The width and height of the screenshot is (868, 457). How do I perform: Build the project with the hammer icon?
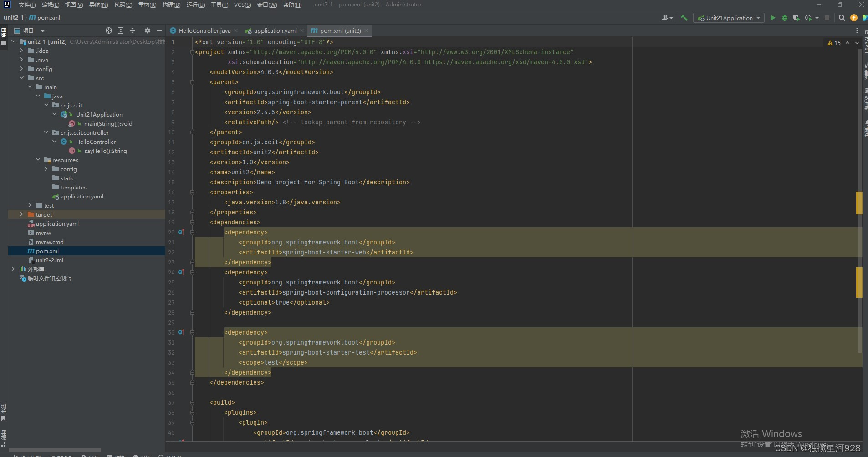684,18
